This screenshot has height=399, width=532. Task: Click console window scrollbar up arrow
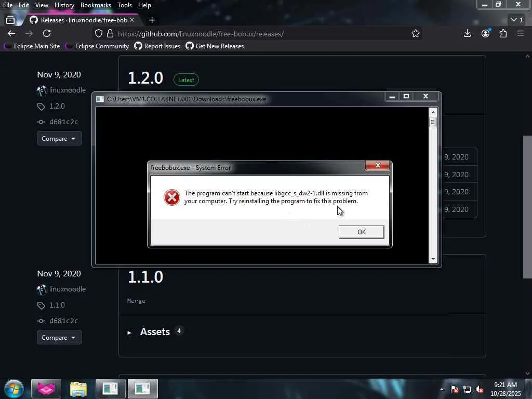(x=433, y=112)
